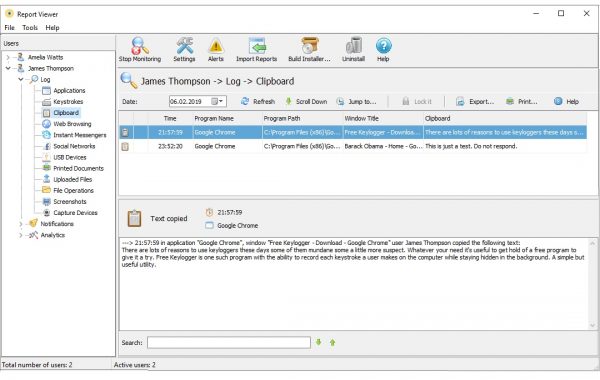Open Social Networks log
This screenshot has height=380, width=600.
[x=74, y=146]
